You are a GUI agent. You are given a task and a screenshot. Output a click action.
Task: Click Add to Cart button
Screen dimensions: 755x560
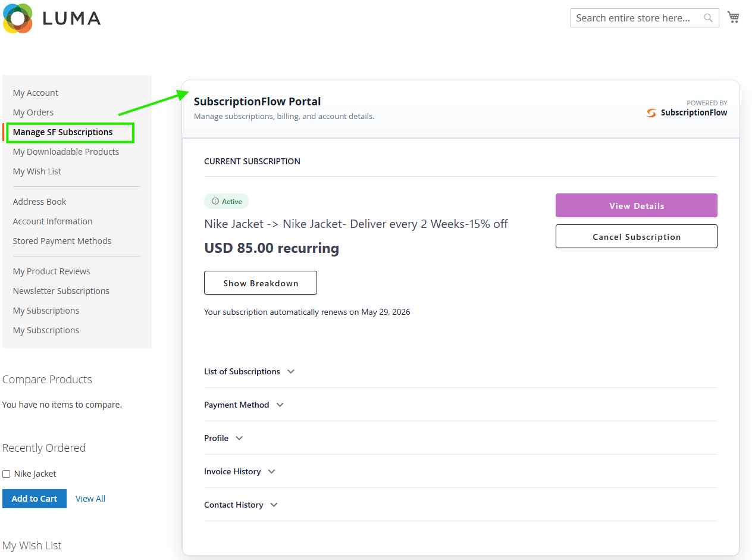[x=35, y=499]
